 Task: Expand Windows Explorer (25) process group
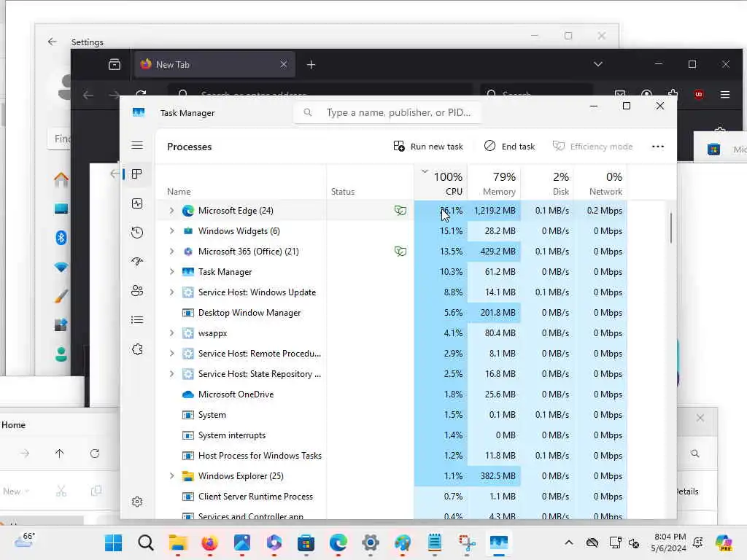tap(172, 476)
